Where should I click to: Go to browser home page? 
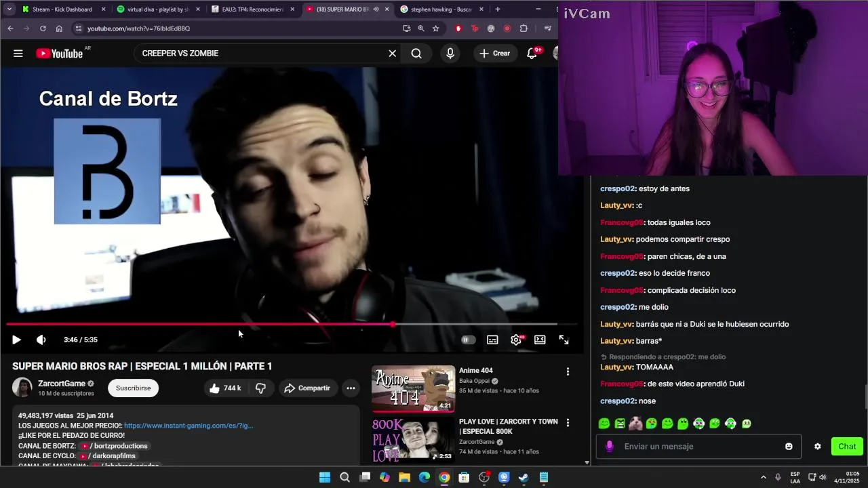[59, 28]
